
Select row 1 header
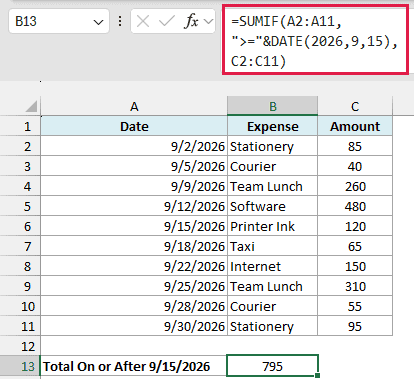20,126
